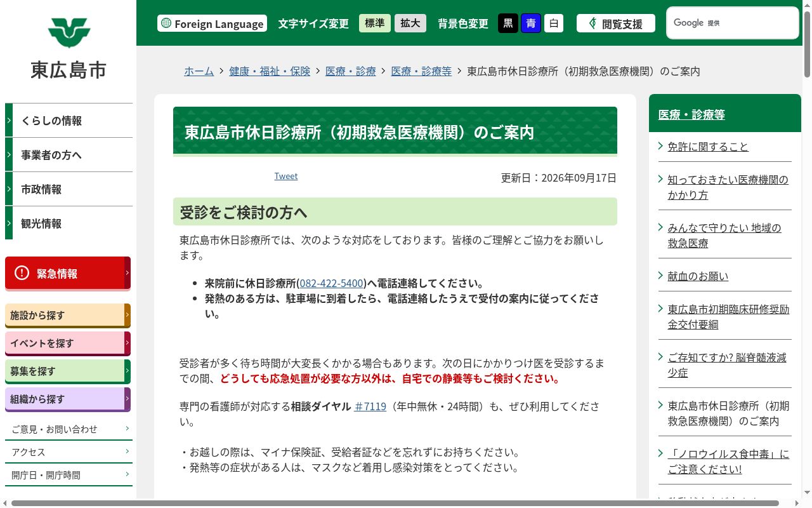
Task: Go to 健康・福祉・保険 breadcrumb
Action: pos(270,71)
